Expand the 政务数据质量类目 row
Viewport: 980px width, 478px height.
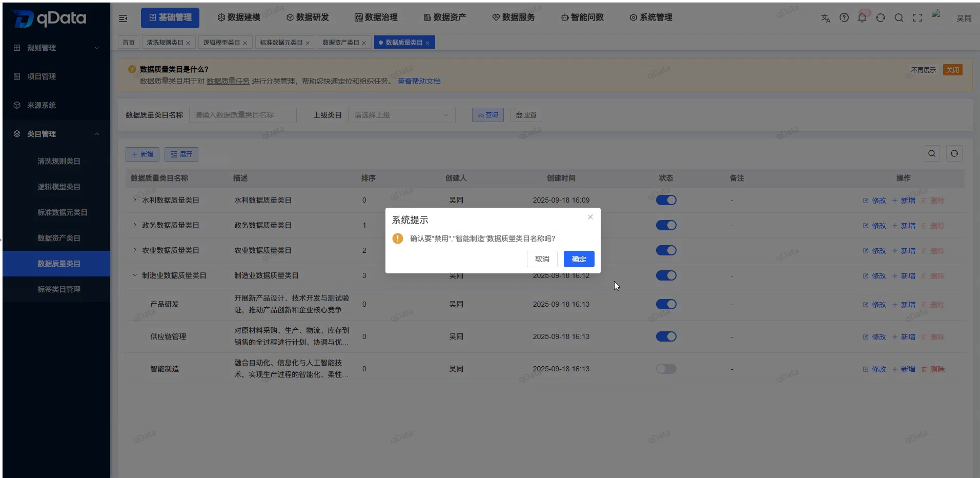click(135, 225)
